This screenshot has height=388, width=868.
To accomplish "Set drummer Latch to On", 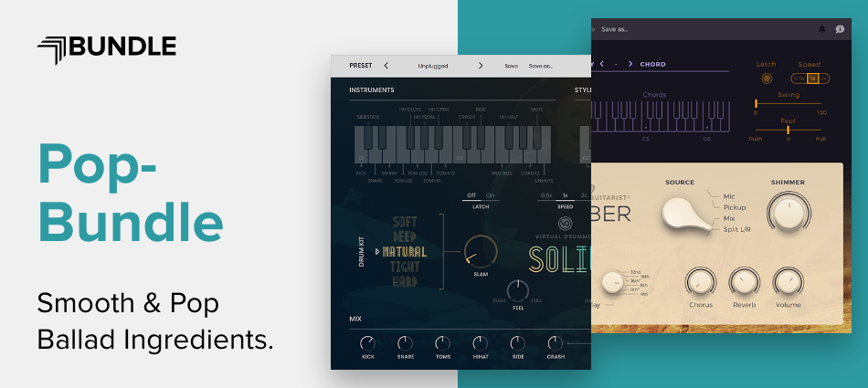I will click(490, 195).
